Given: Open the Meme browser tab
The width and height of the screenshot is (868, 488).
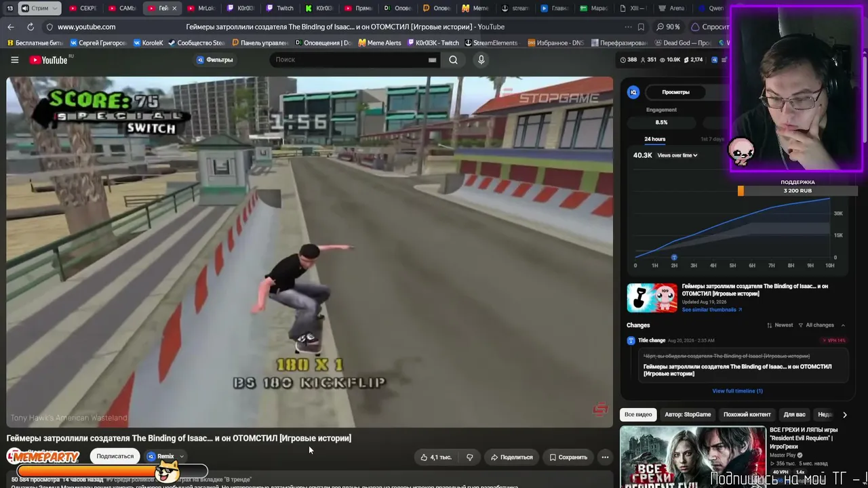Looking at the screenshot, I should click(475, 8).
